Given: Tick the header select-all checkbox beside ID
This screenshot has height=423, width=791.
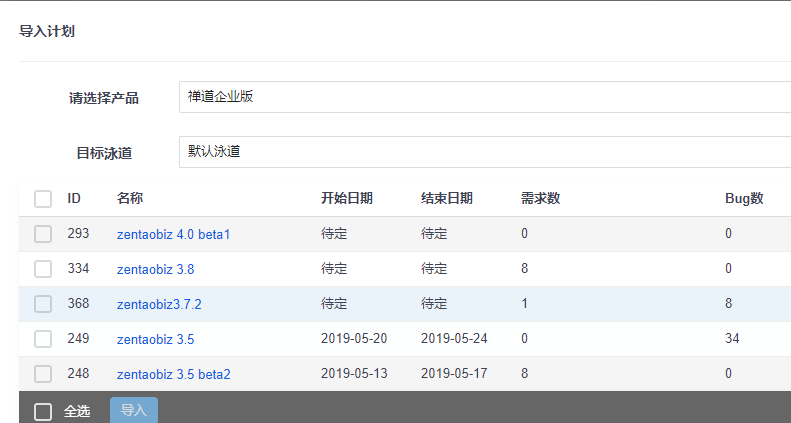Looking at the screenshot, I should click(43, 199).
